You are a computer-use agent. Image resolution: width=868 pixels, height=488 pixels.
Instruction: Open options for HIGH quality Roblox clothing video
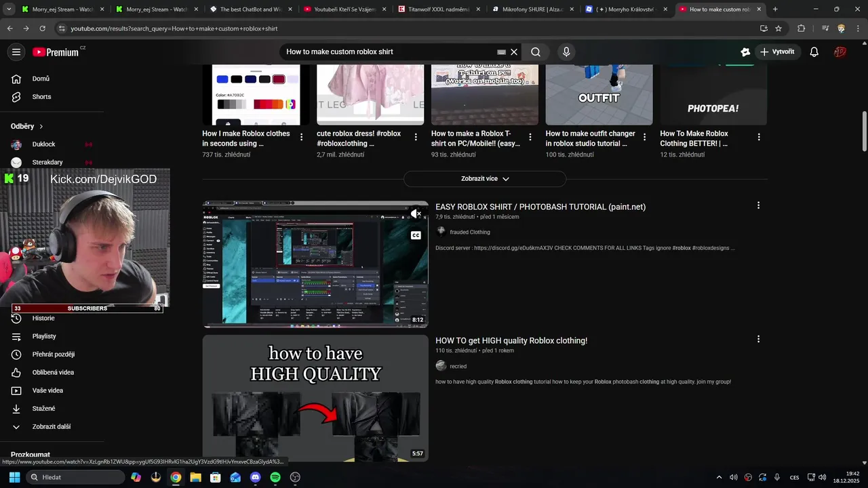(x=758, y=339)
